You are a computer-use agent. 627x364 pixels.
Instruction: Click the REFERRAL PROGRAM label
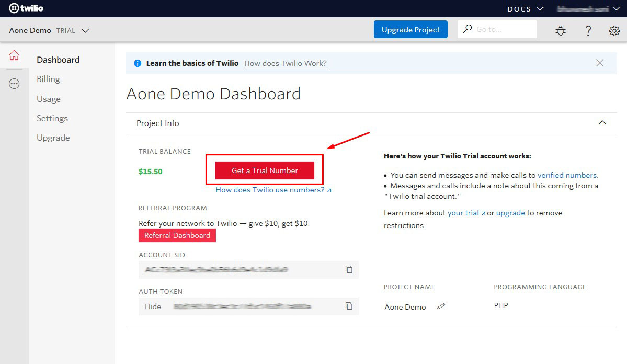coord(173,208)
